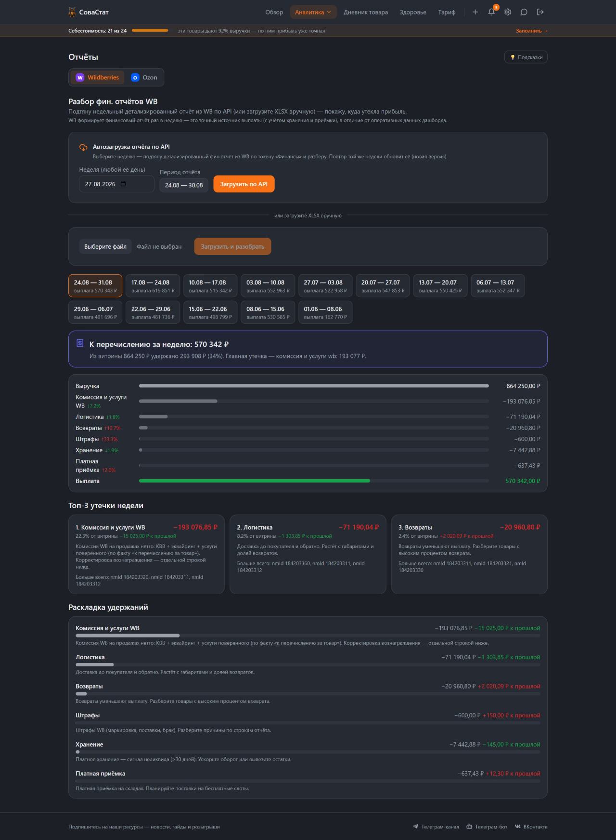This screenshot has width=616, height=840.
Task: Open the Здоровье section
Action: [413, 12]
